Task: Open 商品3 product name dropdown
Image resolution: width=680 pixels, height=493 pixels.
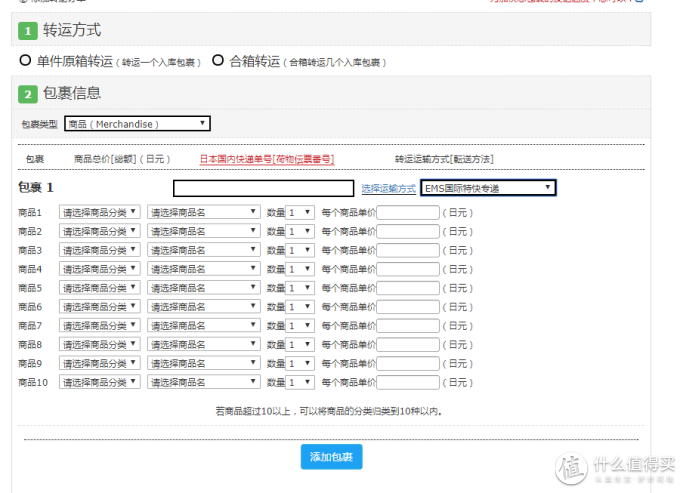Action: coord(204,250)
